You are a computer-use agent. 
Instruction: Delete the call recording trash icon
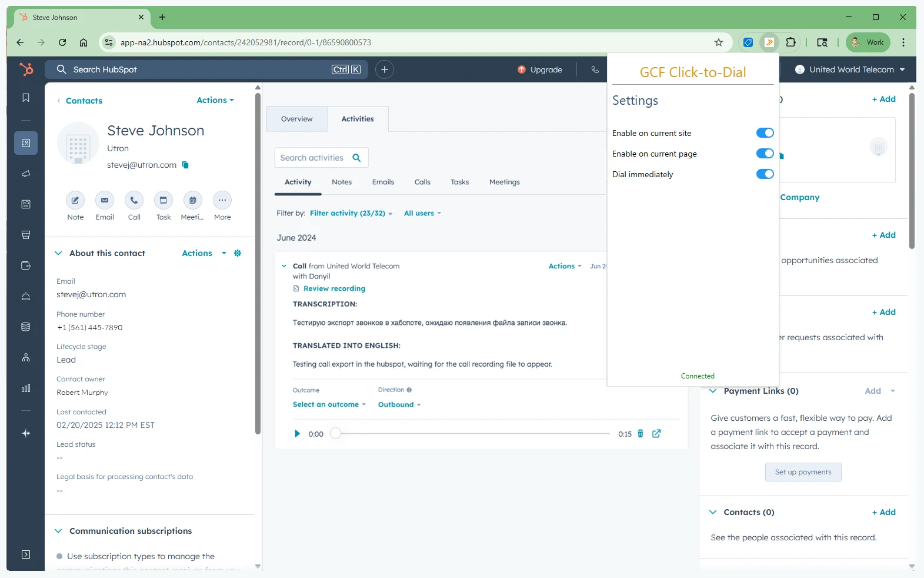(x=641, y=434)
